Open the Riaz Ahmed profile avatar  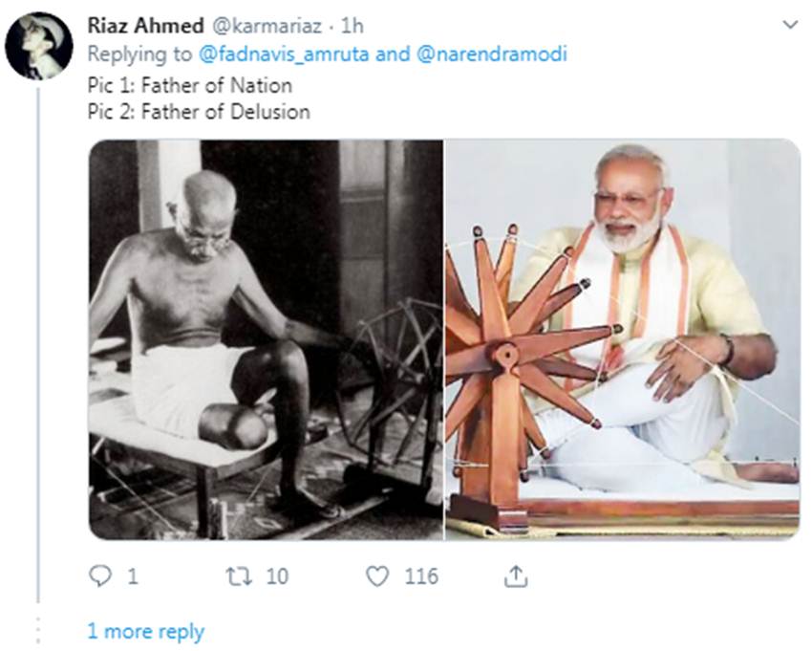pos(37,46)
